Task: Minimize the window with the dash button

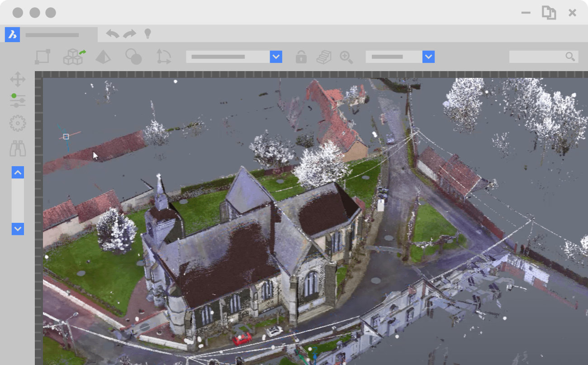Action: click(526, 13)
